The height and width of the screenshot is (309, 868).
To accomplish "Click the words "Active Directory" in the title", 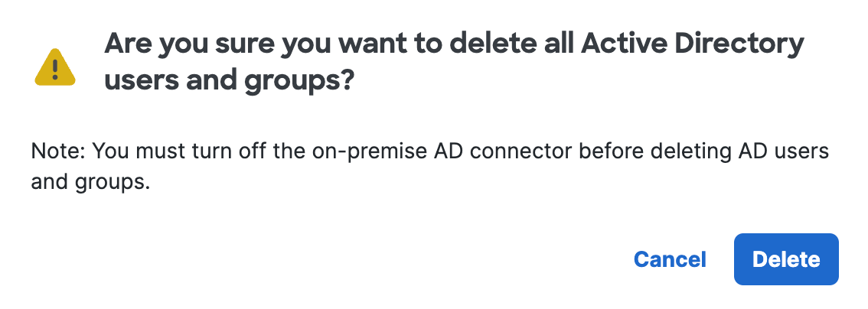I will click(693, 45).
